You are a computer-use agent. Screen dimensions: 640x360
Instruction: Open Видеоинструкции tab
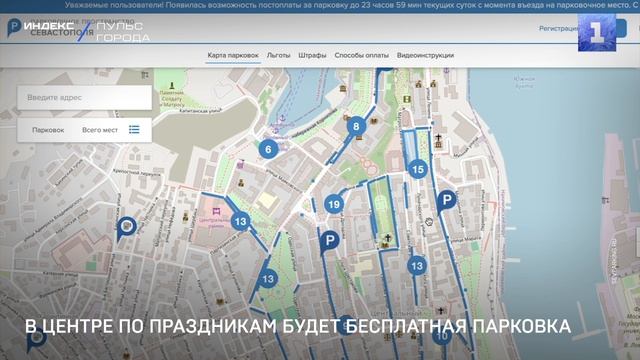coord(425,55)
